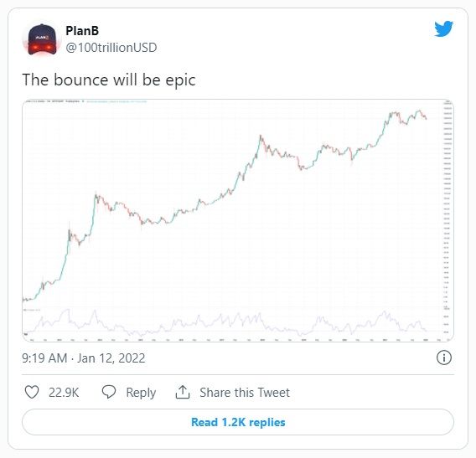Screen dimensions: 476x458
Task: Click Share this Tweet text
Action: [x=245, y=393]
